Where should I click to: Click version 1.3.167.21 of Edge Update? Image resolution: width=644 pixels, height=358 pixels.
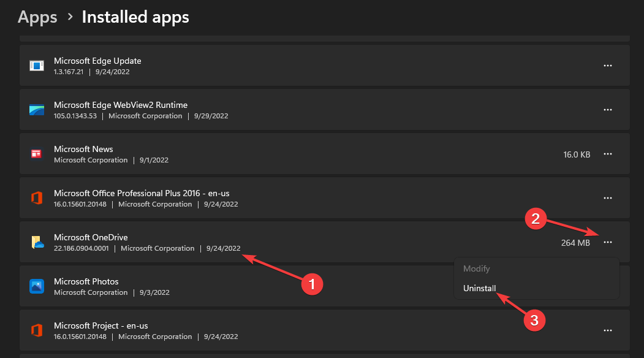69,72
